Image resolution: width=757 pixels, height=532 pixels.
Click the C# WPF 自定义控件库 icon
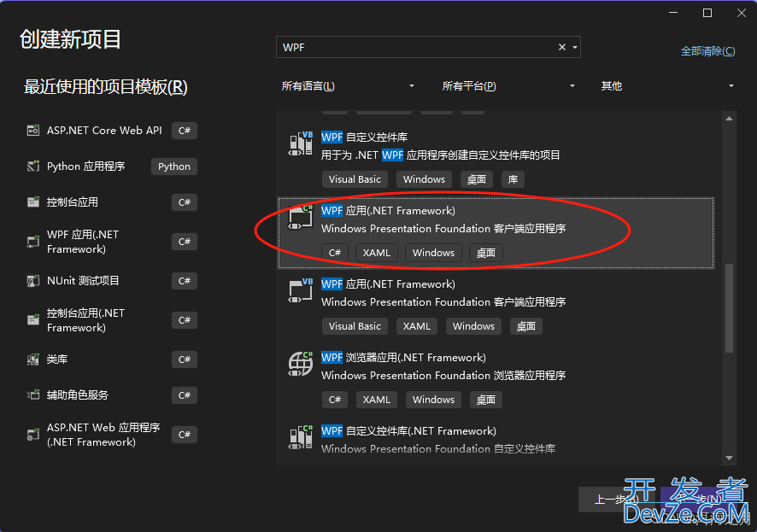[300, 437]
